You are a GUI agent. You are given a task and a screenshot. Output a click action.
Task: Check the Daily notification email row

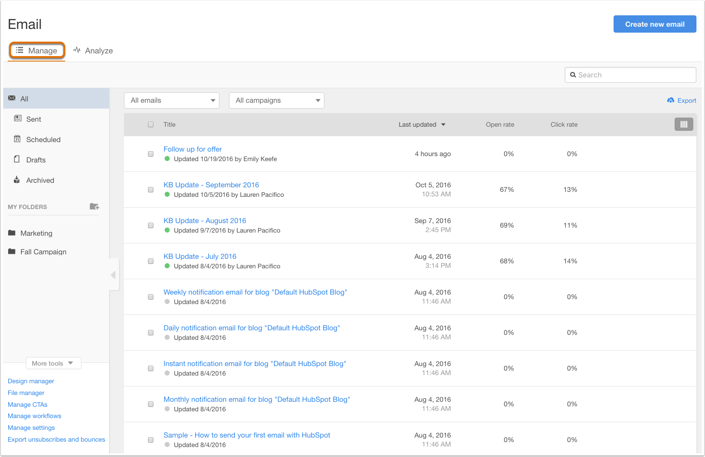(151, 332)
